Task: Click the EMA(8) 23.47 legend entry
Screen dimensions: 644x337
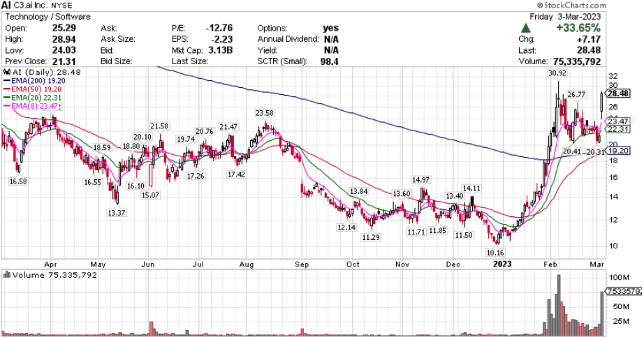Action: click(x=32, y=106)
